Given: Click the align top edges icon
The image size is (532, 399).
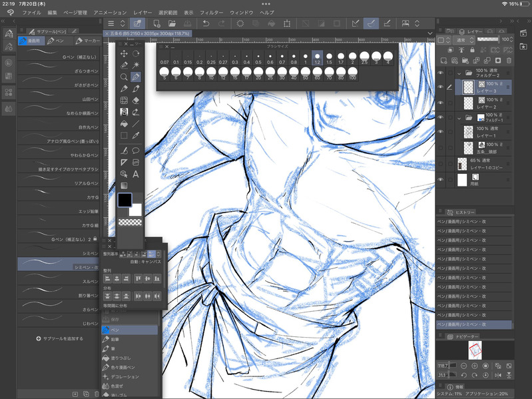Looking at the screenshot, I should click(138, 278).
